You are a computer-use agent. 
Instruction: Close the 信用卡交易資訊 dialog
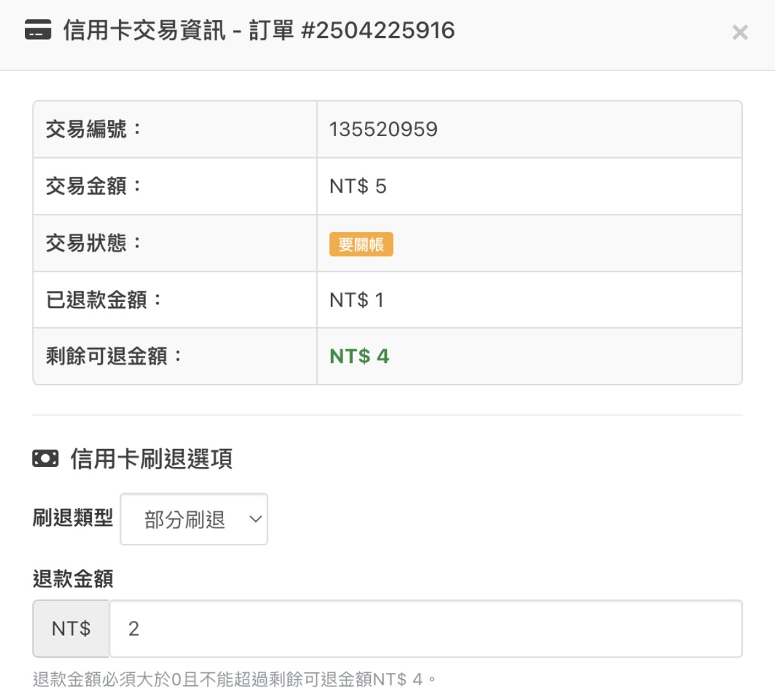coord(740,32)
